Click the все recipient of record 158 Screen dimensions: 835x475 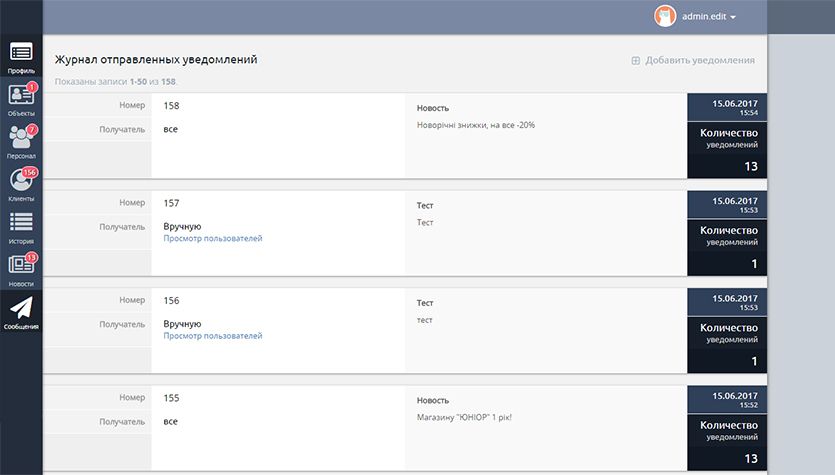click(170, 129)
